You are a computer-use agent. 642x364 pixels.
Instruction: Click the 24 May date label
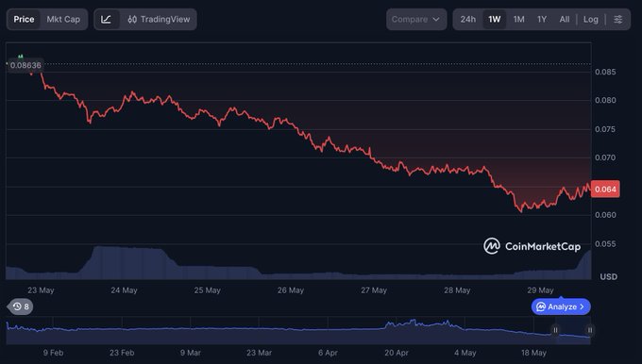[x=124, y=290]
